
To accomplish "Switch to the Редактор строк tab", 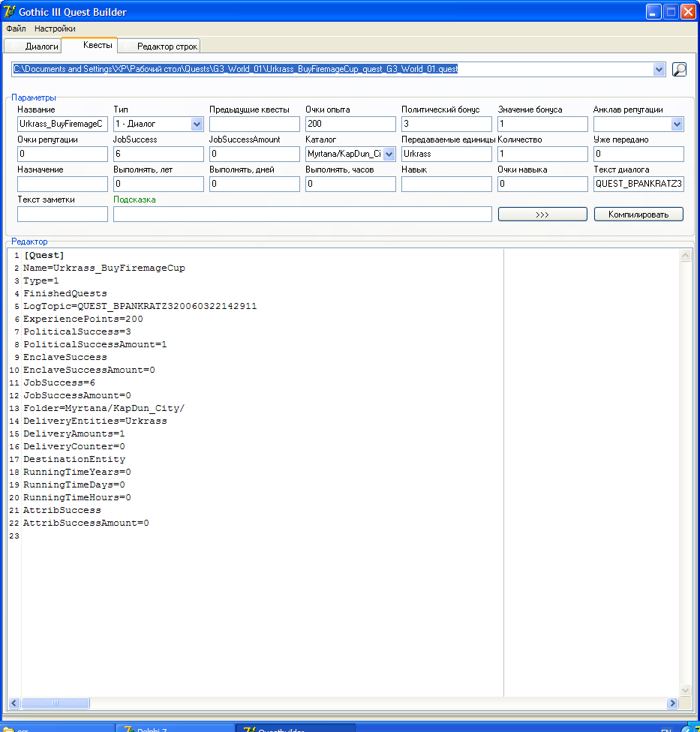I will [x=159, y=46].
